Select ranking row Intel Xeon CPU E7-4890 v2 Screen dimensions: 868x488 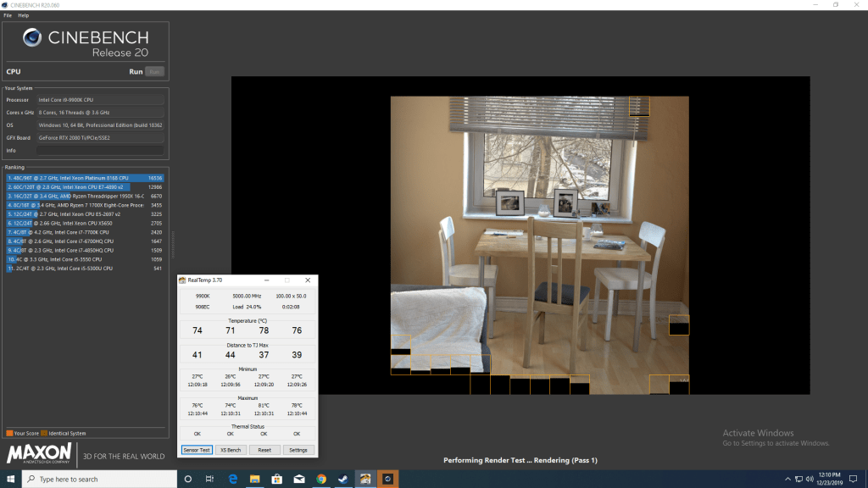tap(85, 187)
